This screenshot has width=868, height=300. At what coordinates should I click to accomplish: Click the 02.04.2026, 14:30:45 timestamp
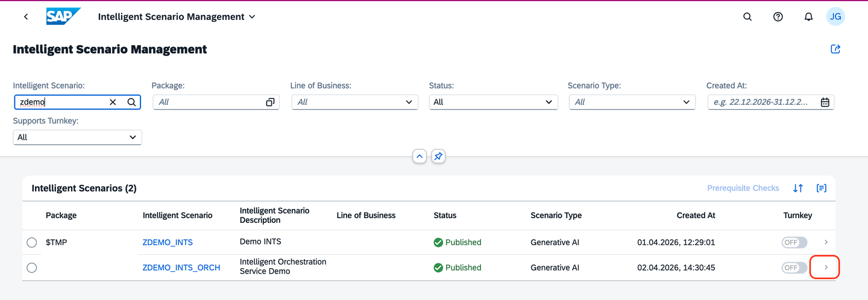click(676, 267)
